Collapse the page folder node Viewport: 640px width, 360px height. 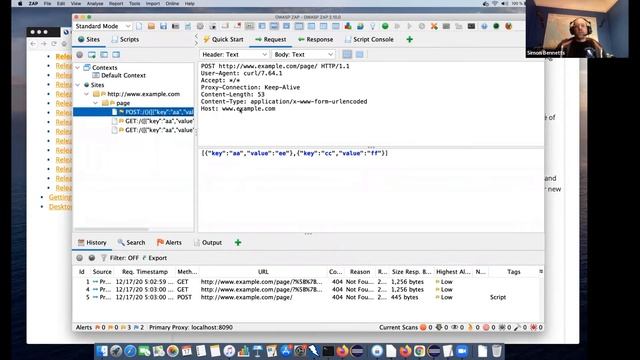(96, 103)
